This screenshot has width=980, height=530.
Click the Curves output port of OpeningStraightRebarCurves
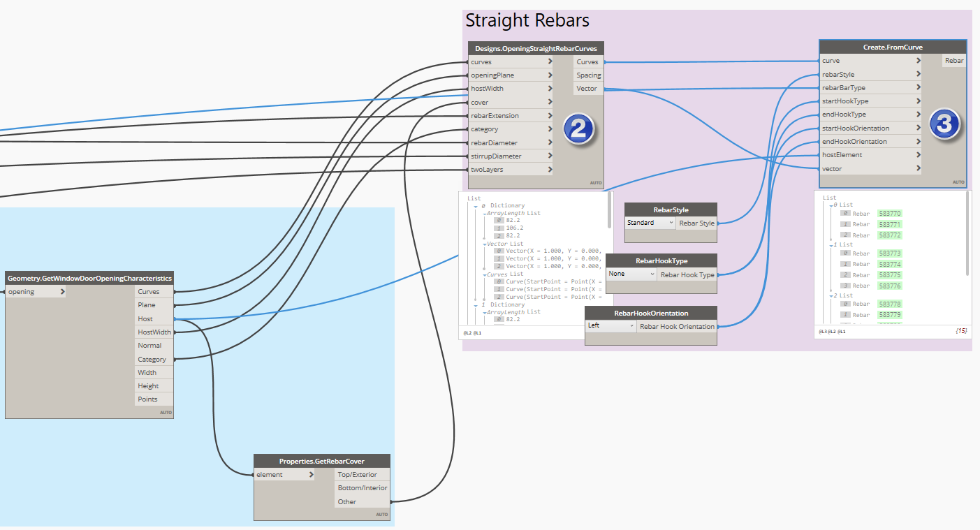tap(589, 62)
